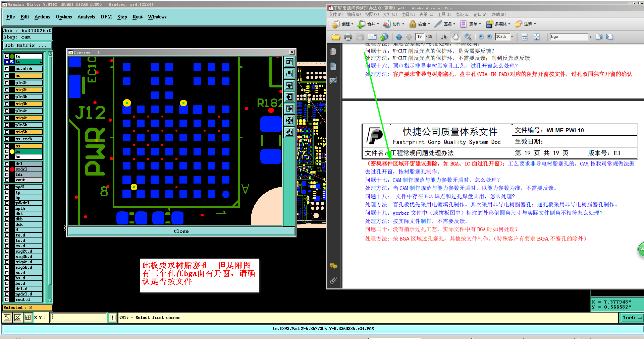
Task: Click the grid snap icon beside X Y
Action: tap(28, 318)
